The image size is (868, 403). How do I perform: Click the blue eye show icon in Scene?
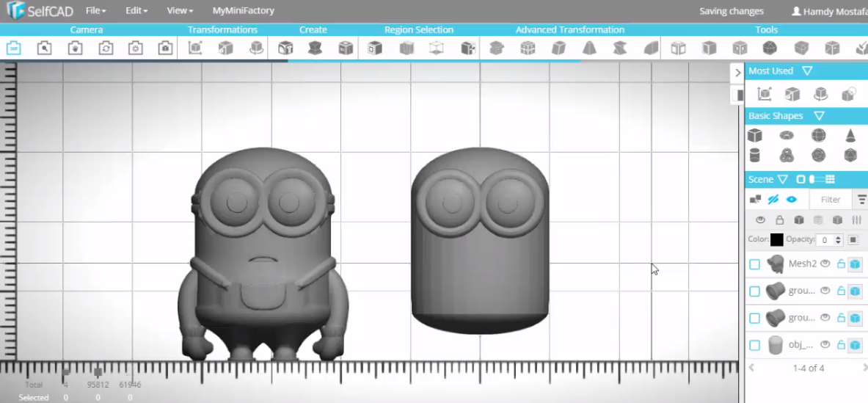(792, 199)
